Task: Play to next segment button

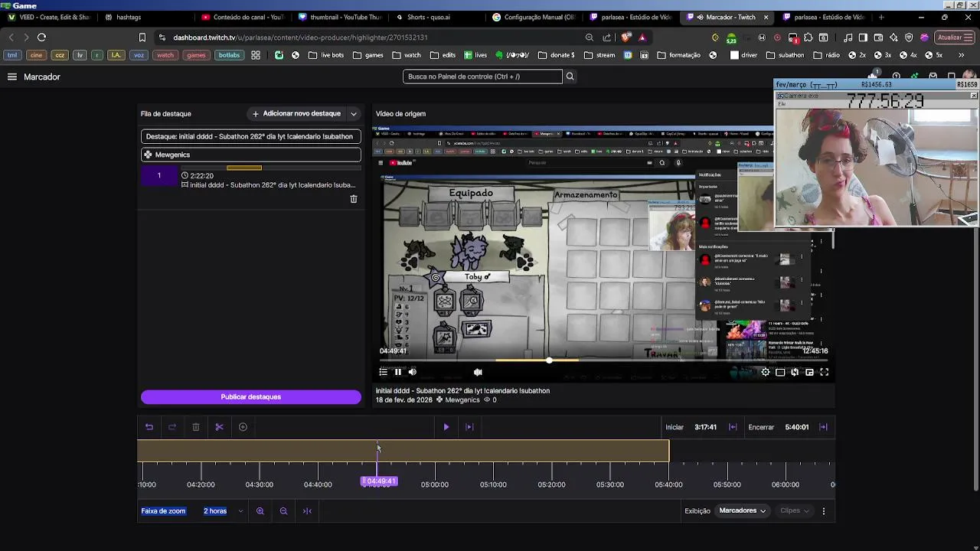Action: (469, 427)
